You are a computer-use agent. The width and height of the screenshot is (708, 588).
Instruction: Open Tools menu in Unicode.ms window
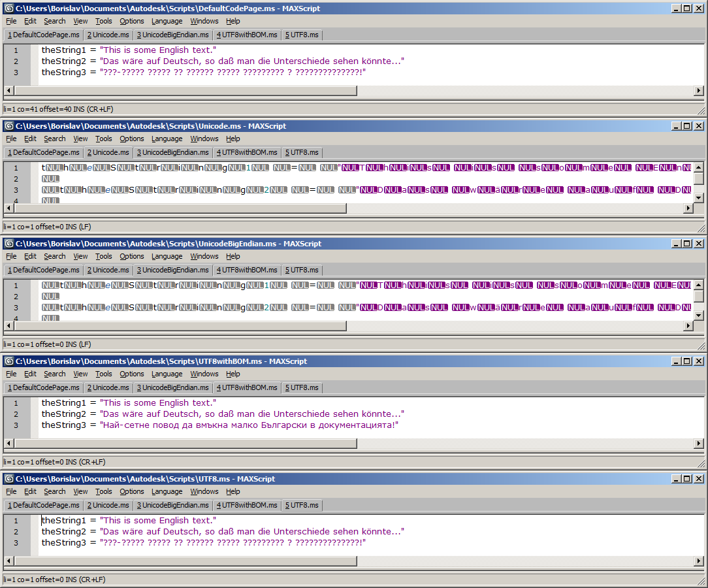[x=103, y=139]
